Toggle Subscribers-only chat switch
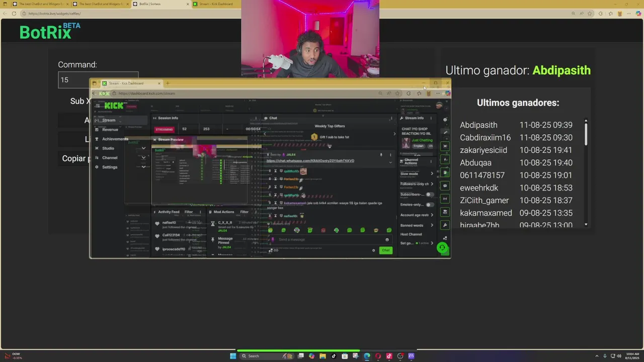The width and height of the screenshot is (644, 362). tap(429, 195)
